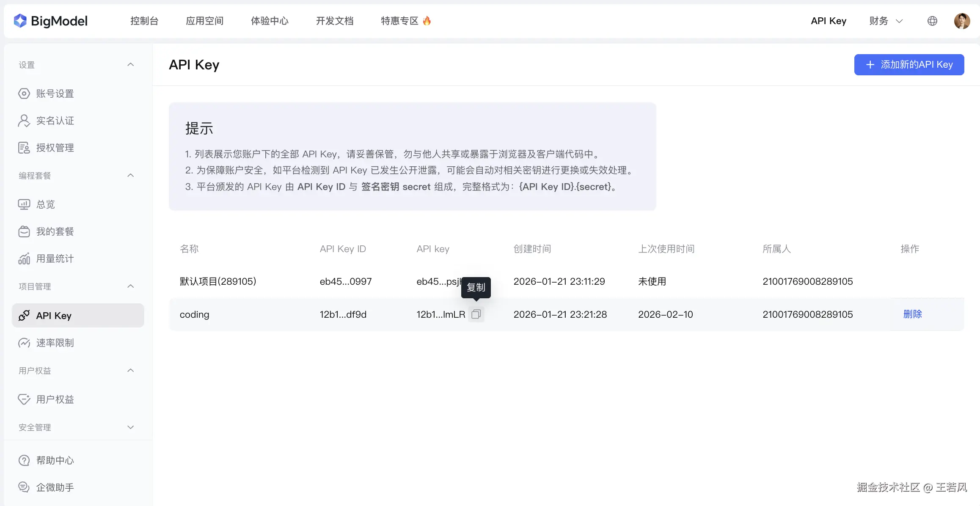The image size is (980, 506).
Task: Collapse the 设置 sidebar section
Action: pos(130,65)
